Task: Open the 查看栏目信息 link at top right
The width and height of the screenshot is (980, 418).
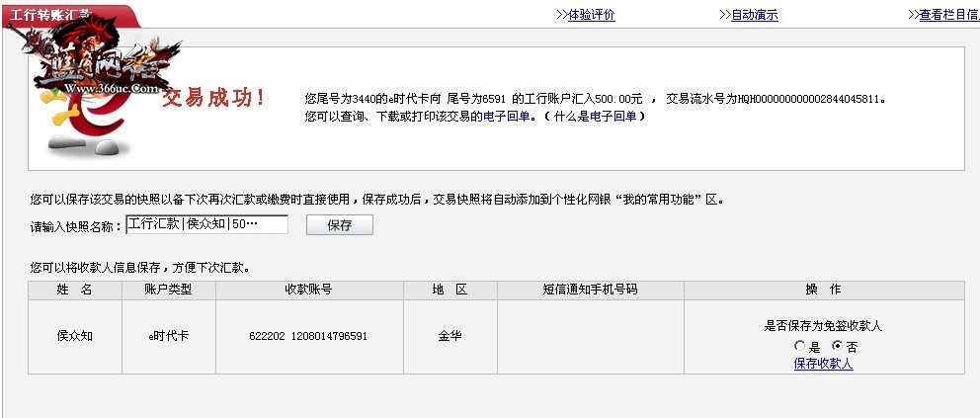Action: coord(948,15)
